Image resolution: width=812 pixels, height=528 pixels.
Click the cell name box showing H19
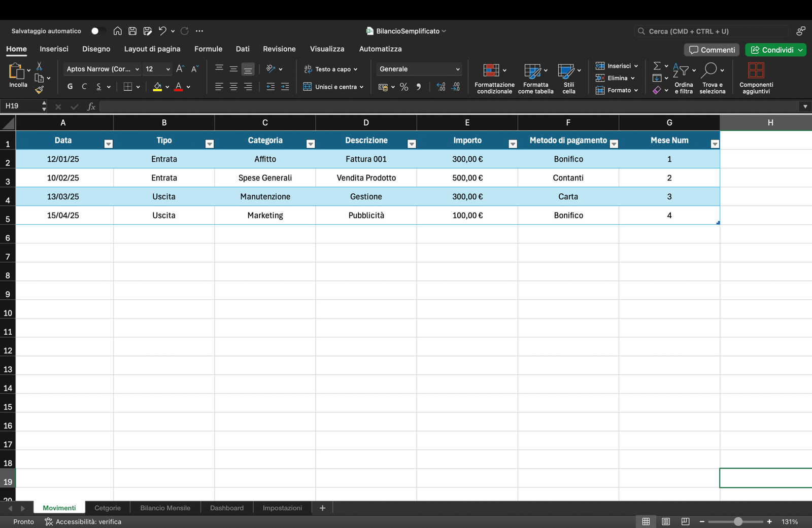(20, 106)
